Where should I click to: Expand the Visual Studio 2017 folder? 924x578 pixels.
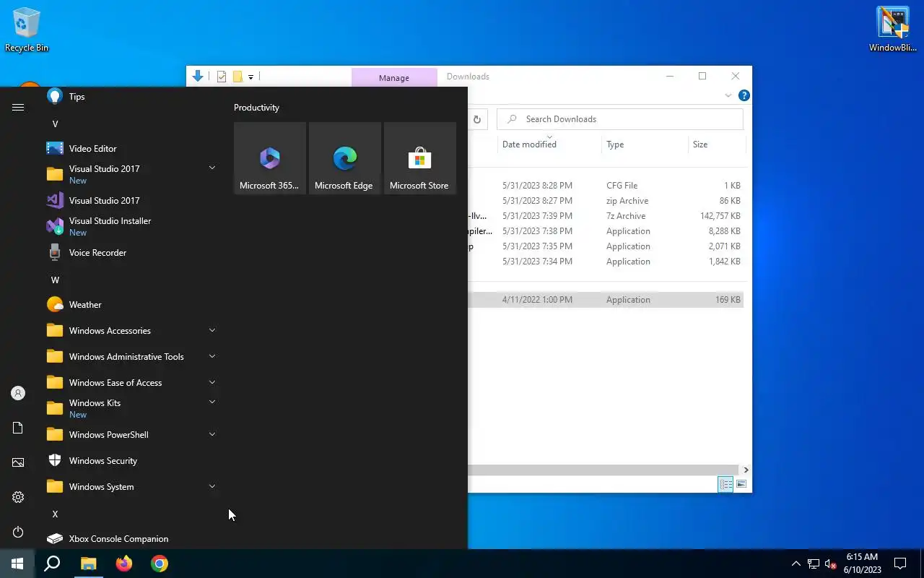[x=212, y=168]
